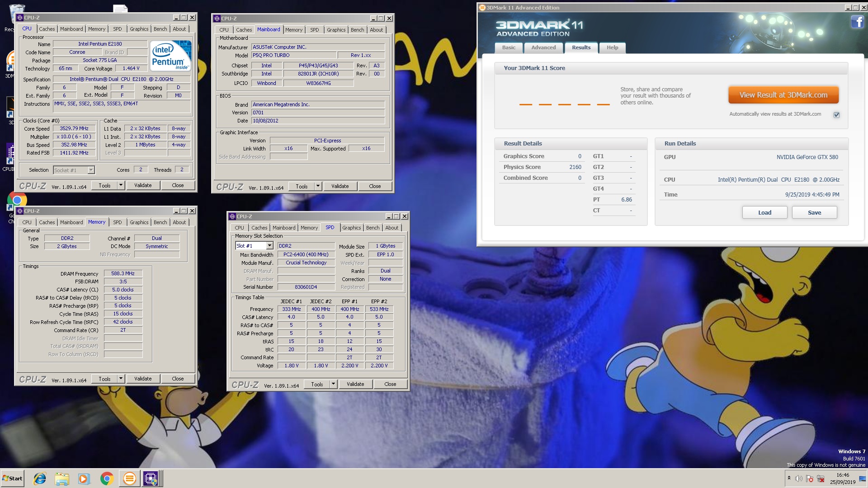Viewport: 868px width, 488px height.
Task: Click the Max Bandwidth value PC2-6400 (400 MHz)
Action: [x=306, y=254]
